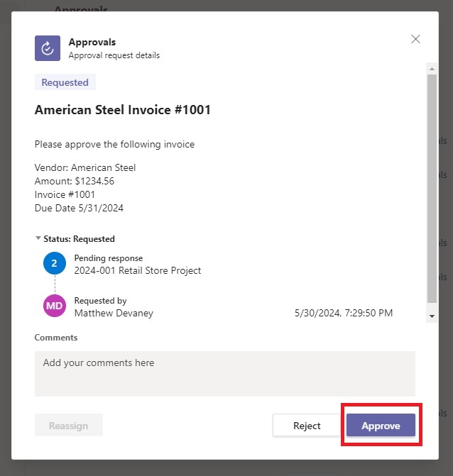Click the Invoice #1001 detail line
453x476 pixels.
tap(65, 194)
